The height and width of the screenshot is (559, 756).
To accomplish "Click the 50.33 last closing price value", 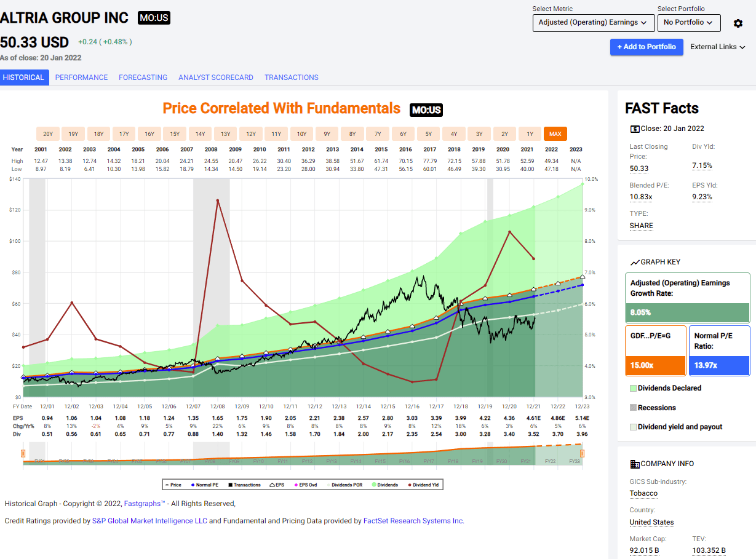I will pyautogui.click(x=639, y=168).
